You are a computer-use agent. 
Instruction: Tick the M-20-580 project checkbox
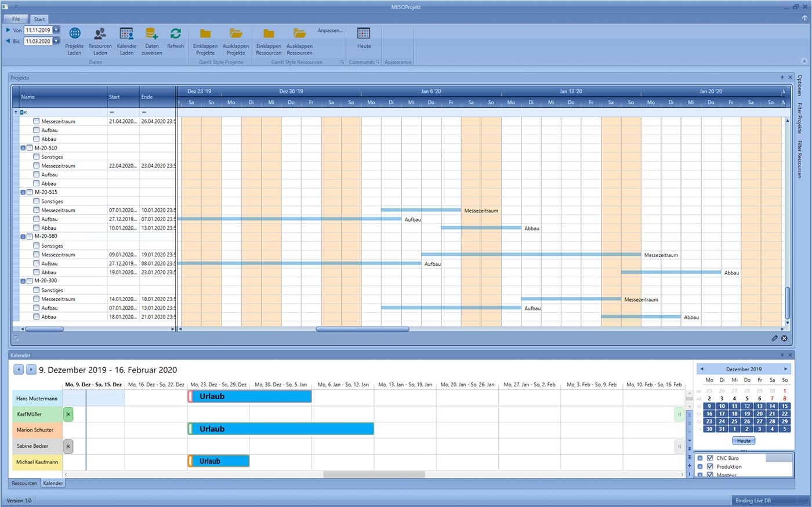click(30, 236)
